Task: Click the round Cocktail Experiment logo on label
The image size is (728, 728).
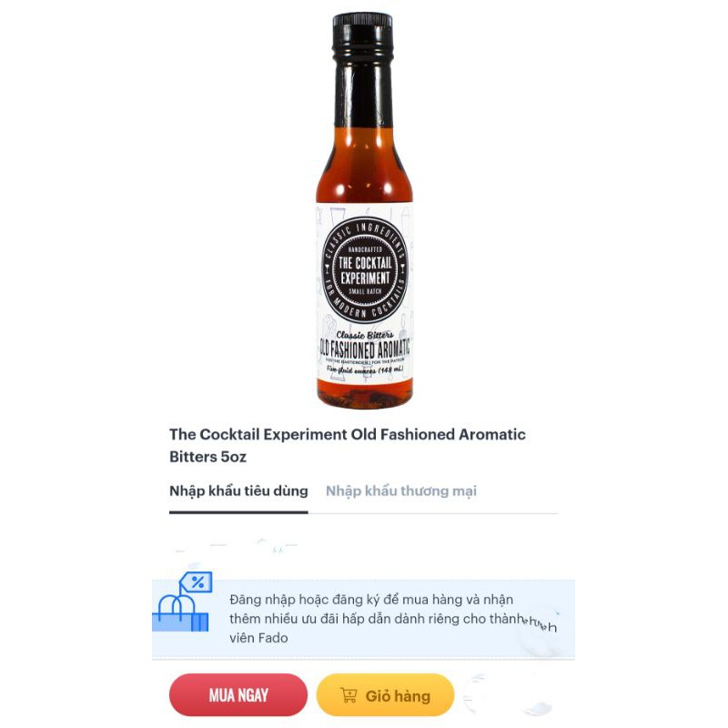Action: (365, 270)
